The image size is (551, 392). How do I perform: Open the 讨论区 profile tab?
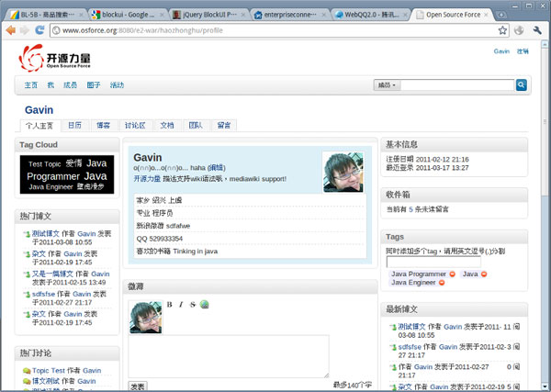click(x=135, y=126)
